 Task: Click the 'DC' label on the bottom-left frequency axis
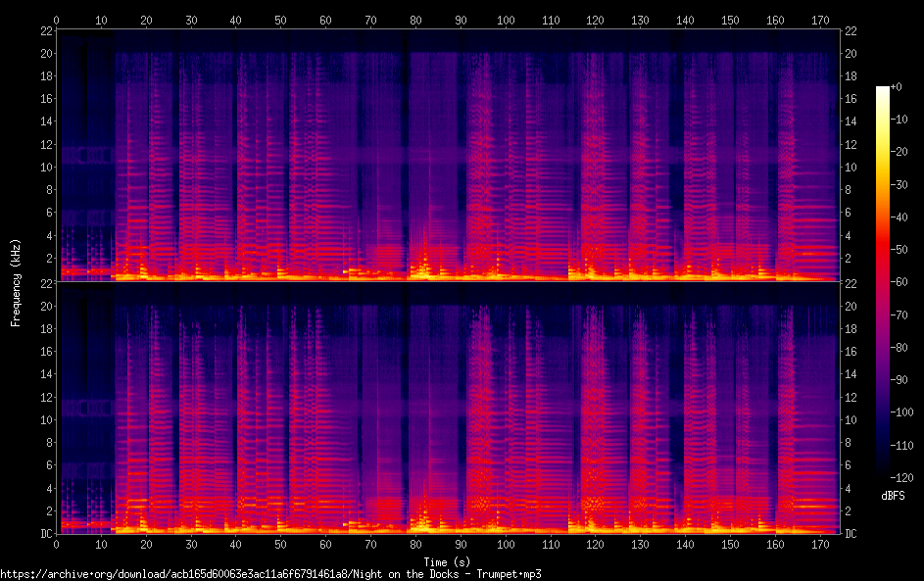tap(45, 534)
